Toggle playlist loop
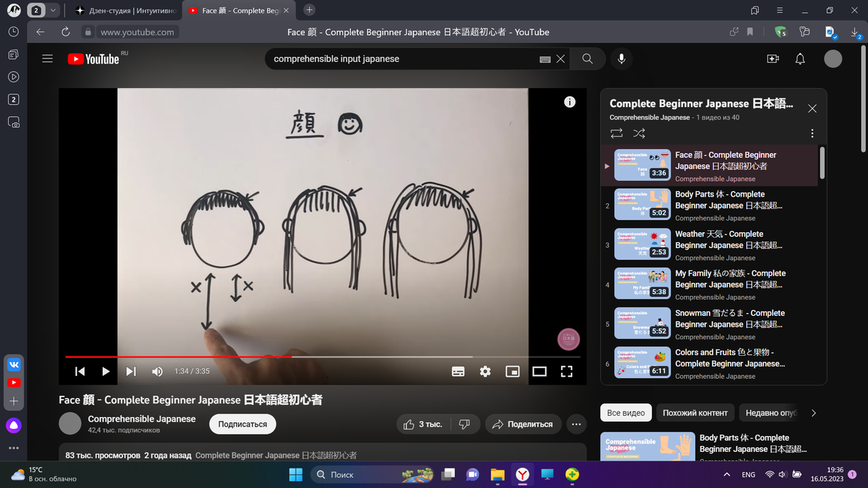 tap(616, 134)
